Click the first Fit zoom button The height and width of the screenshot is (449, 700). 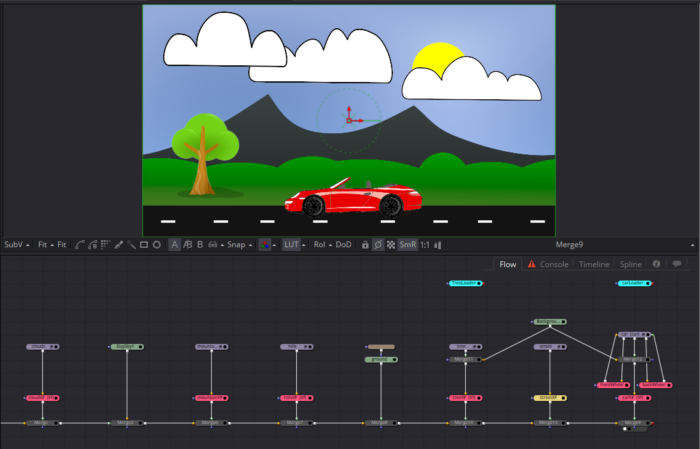42,245
